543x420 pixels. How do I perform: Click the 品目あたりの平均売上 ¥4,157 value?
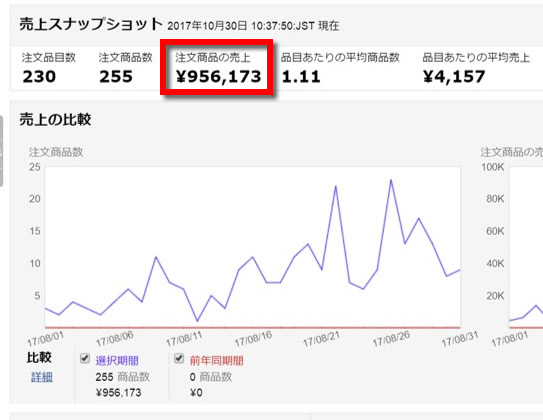tap(454, 77)
